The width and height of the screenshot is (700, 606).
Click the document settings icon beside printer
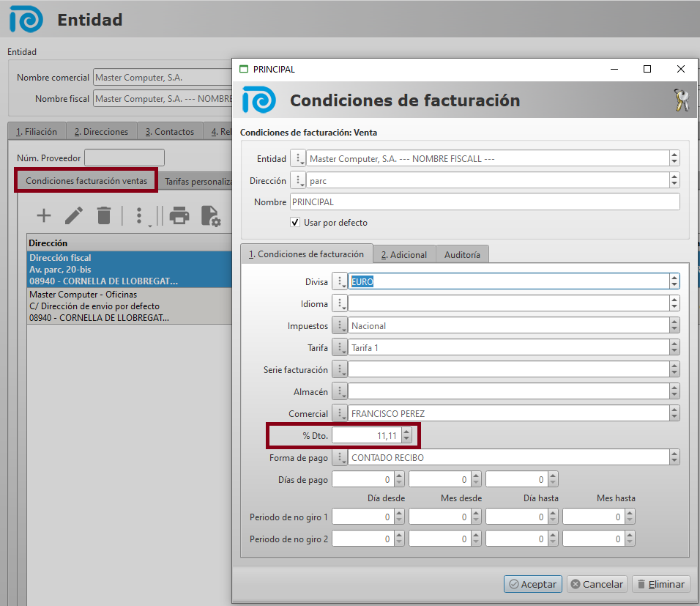211,215
